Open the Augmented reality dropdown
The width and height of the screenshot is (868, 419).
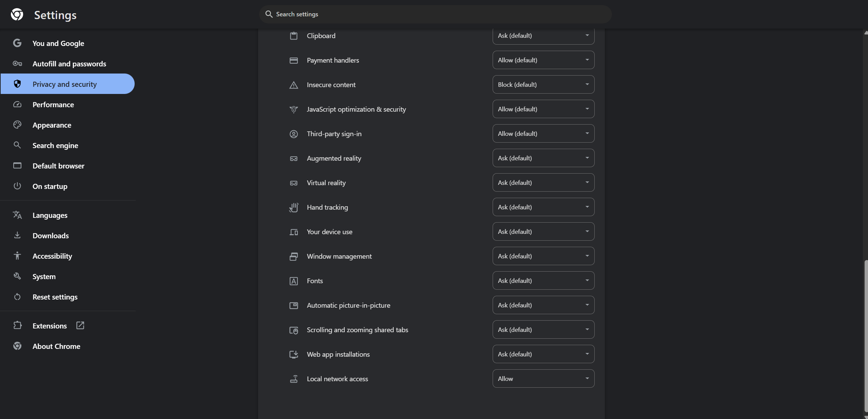(x=543, y=158)
